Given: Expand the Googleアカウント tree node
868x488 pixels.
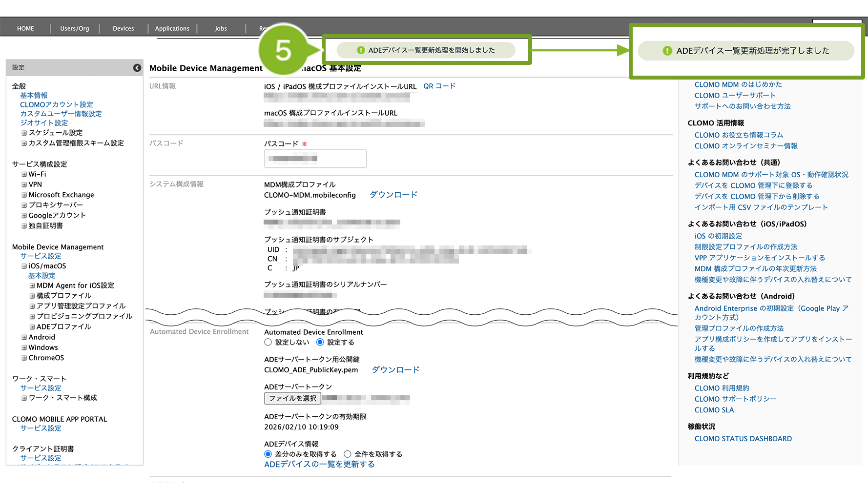Looking at the screenshot, I should pyautogui.click(x=24, y=216).
